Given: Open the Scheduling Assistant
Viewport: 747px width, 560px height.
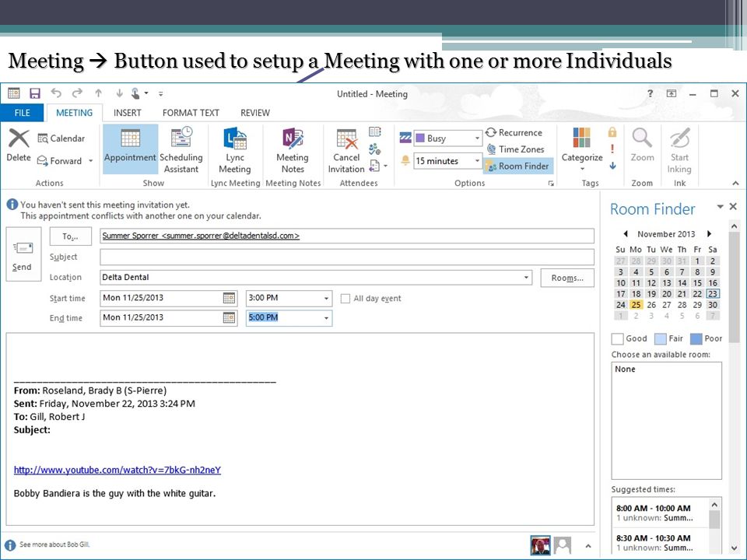Looking at the screenshot, I should coord(181,149).
